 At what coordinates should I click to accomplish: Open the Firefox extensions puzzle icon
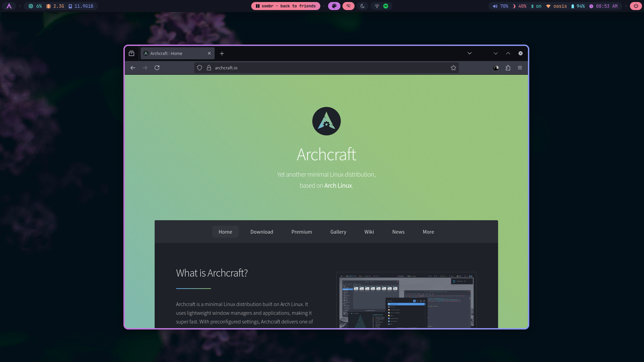508,68
